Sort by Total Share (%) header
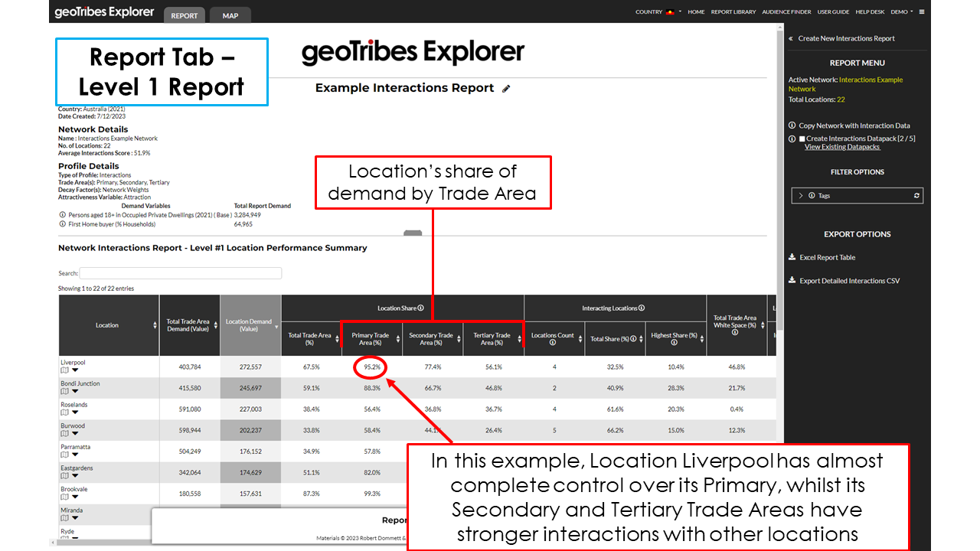Viewport: 980px width, 551px height. point(615,339)
